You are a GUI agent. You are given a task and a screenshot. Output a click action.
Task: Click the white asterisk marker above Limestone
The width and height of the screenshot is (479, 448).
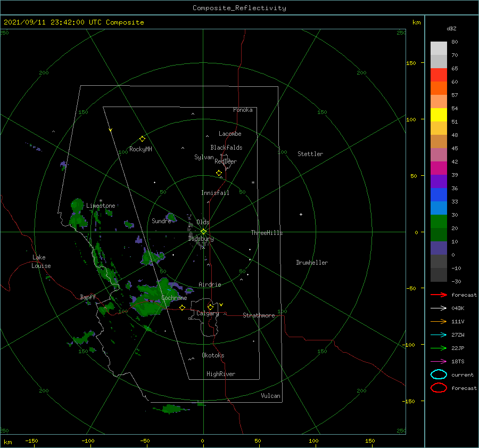point(101,201)
